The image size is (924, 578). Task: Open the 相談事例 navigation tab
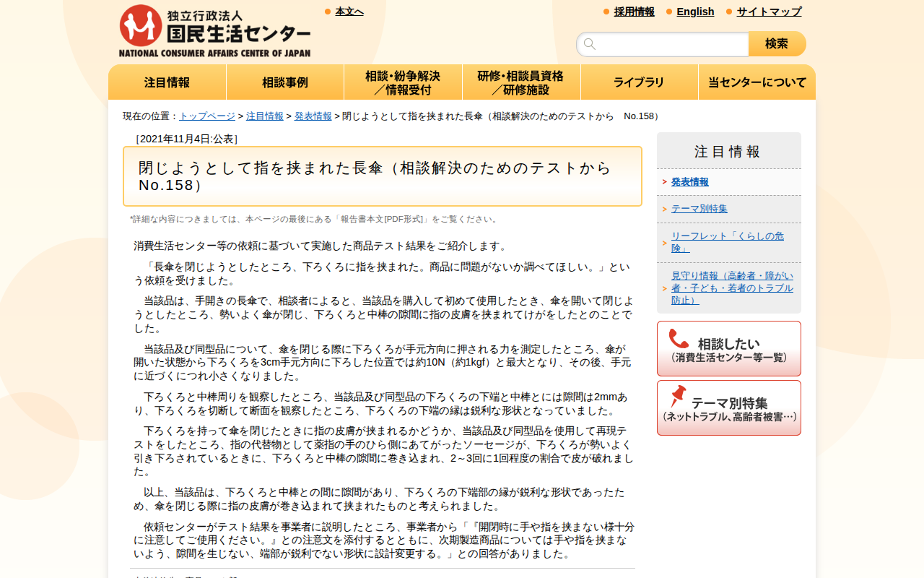[285, 82]
